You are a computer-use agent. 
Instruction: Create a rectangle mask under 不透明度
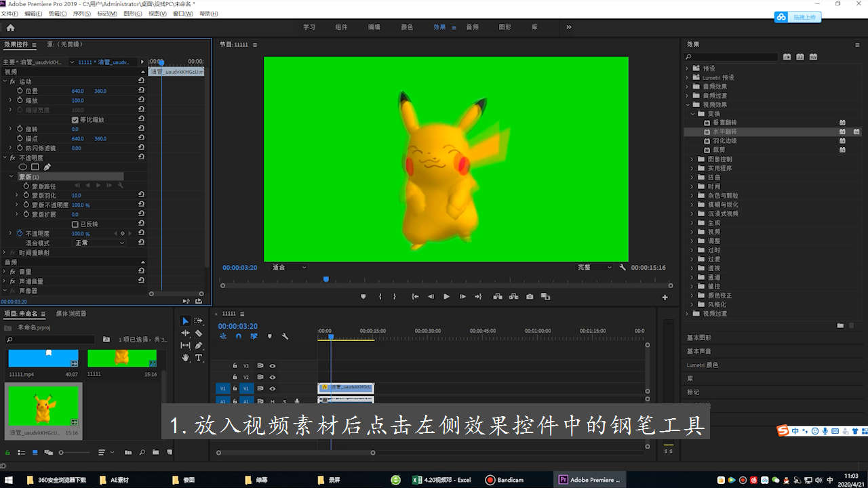click(35, 167)
